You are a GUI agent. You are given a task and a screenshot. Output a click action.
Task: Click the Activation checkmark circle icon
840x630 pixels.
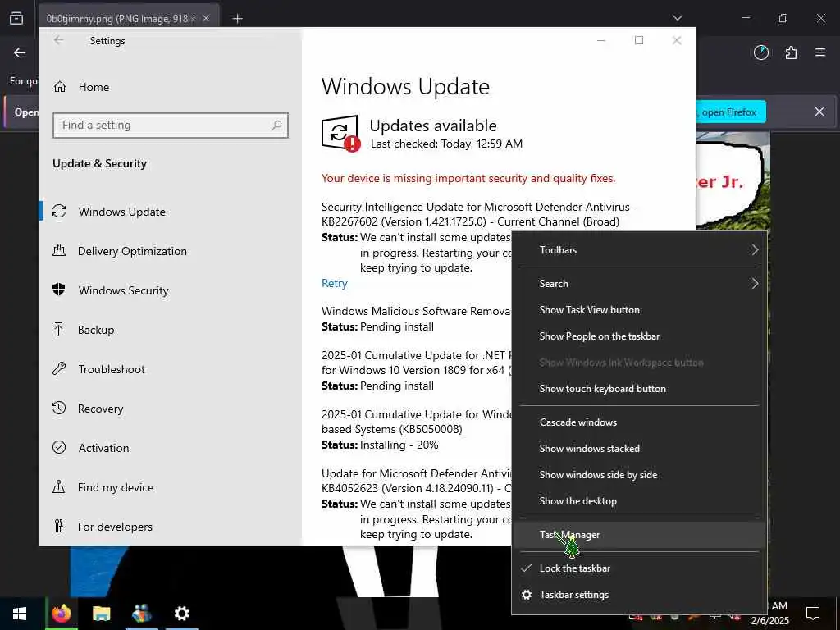coord(59,447)
